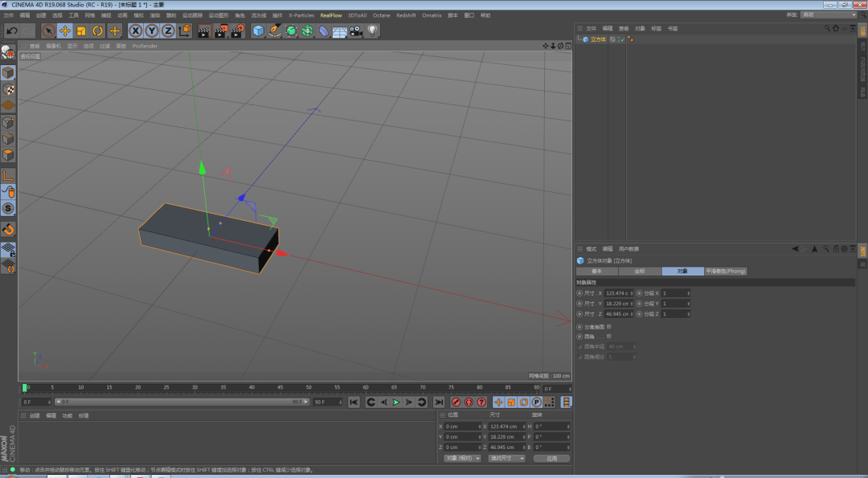Add a Cube primitive from the toolbar

[x=259, y=31]
